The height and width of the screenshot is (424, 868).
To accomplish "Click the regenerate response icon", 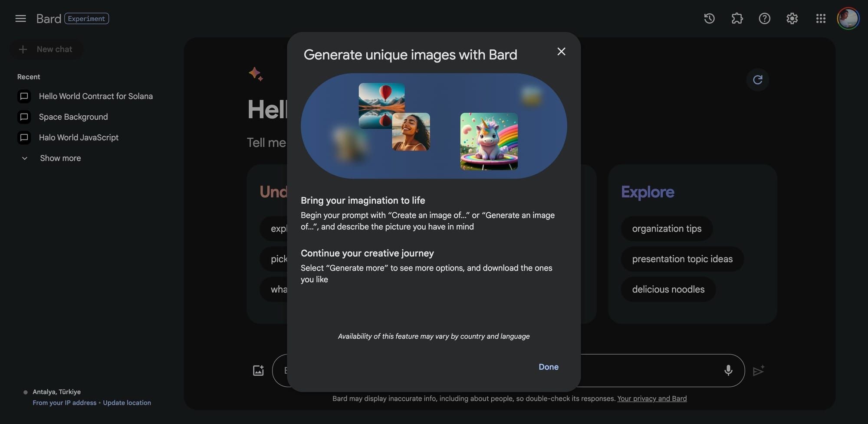I will point(757,80).
